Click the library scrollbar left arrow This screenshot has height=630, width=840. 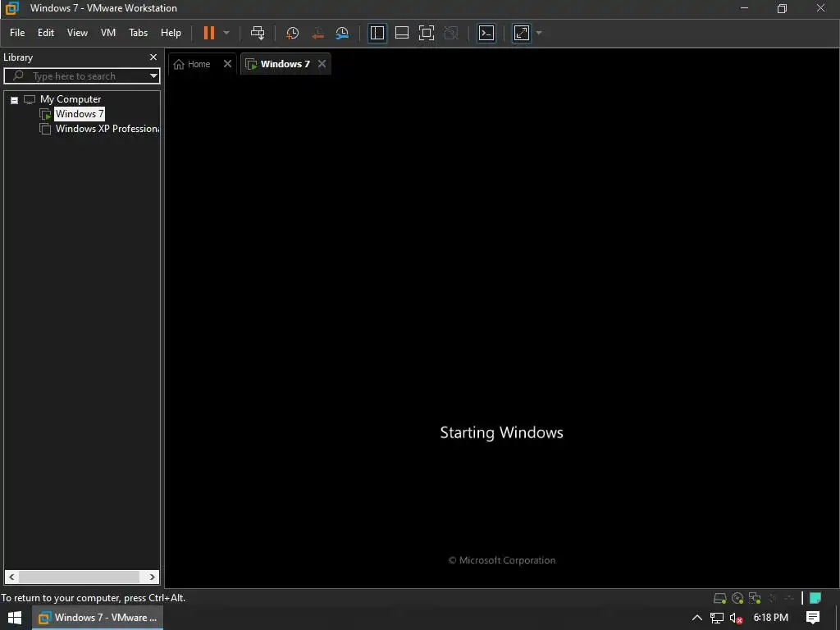click(x=11, y=577)
